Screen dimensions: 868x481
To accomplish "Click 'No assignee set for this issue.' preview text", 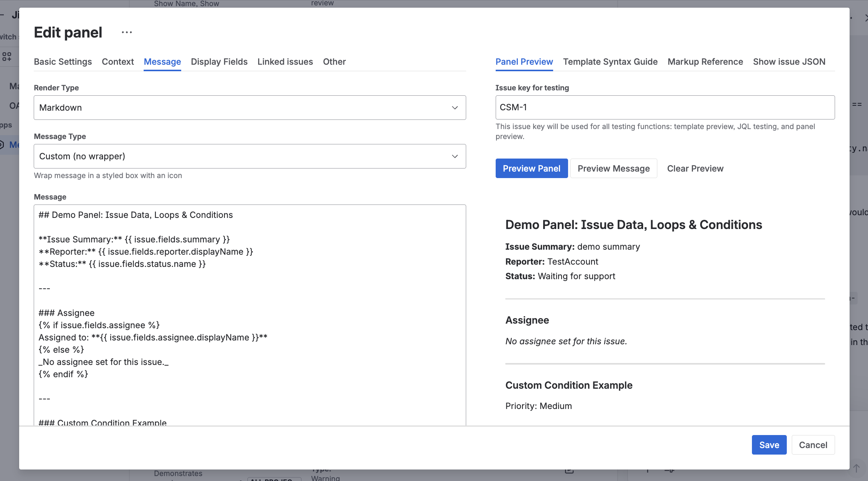I will 566,341.
